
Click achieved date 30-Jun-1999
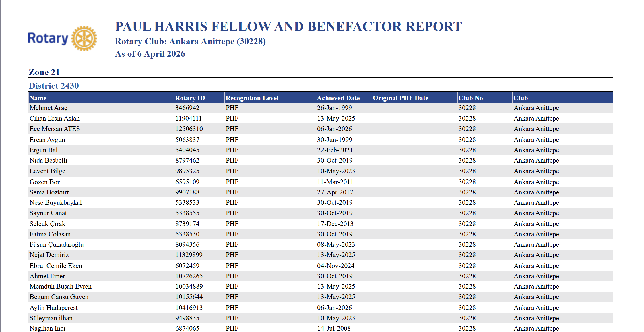(335, 140)
